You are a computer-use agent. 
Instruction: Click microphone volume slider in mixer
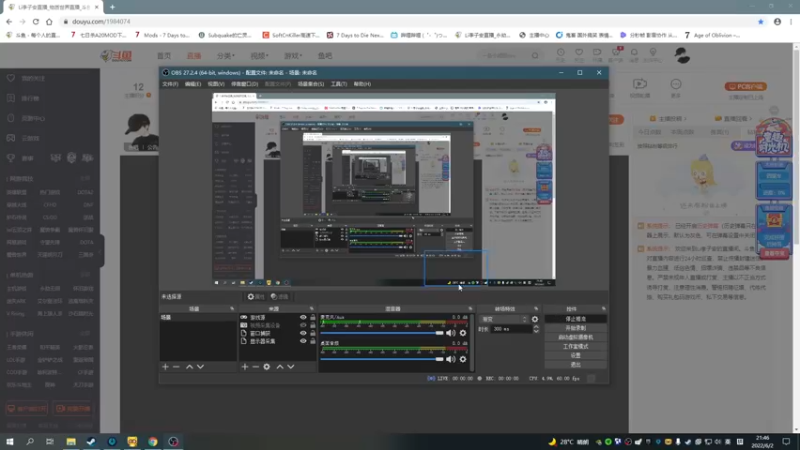382,333
